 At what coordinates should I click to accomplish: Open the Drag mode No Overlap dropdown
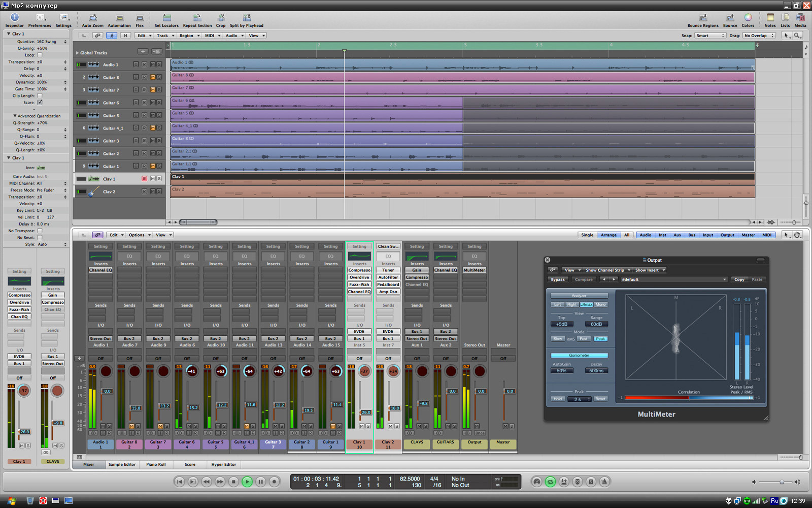759,36
